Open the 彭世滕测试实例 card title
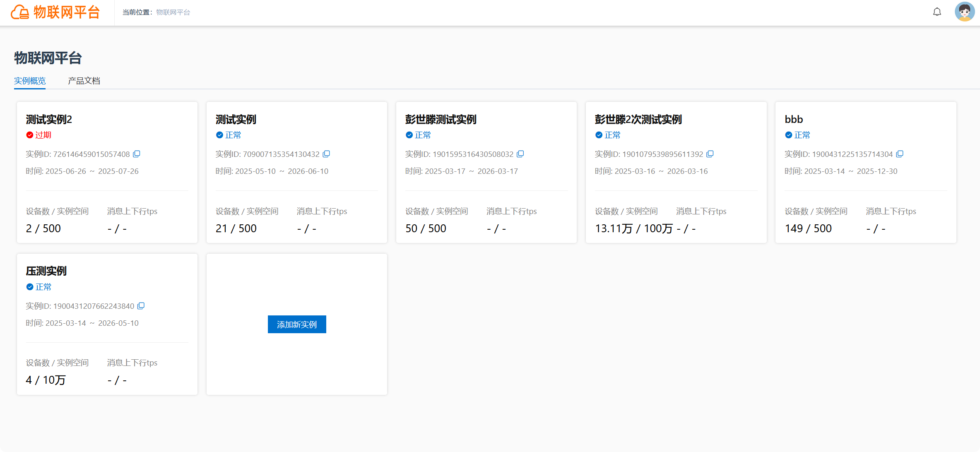Image resolution: width=980 pixels, height=452 pixels. (441, 119)
